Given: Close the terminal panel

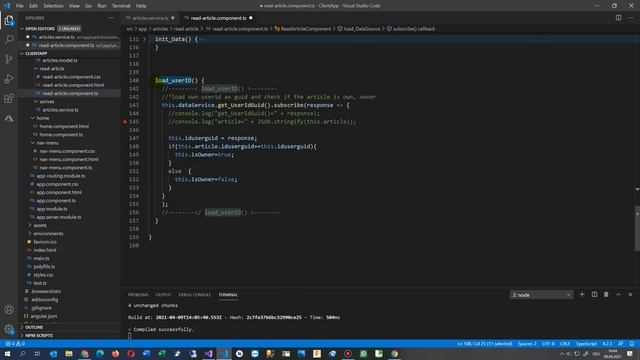Looking at the screenshot, I should (x=630, y=294).
